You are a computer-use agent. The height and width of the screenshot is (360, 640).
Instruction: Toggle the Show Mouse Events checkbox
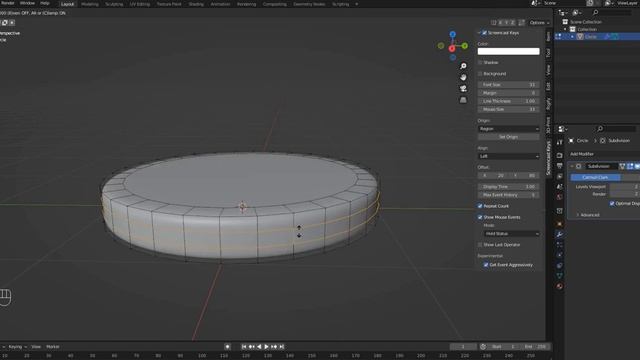click(480, 217)
